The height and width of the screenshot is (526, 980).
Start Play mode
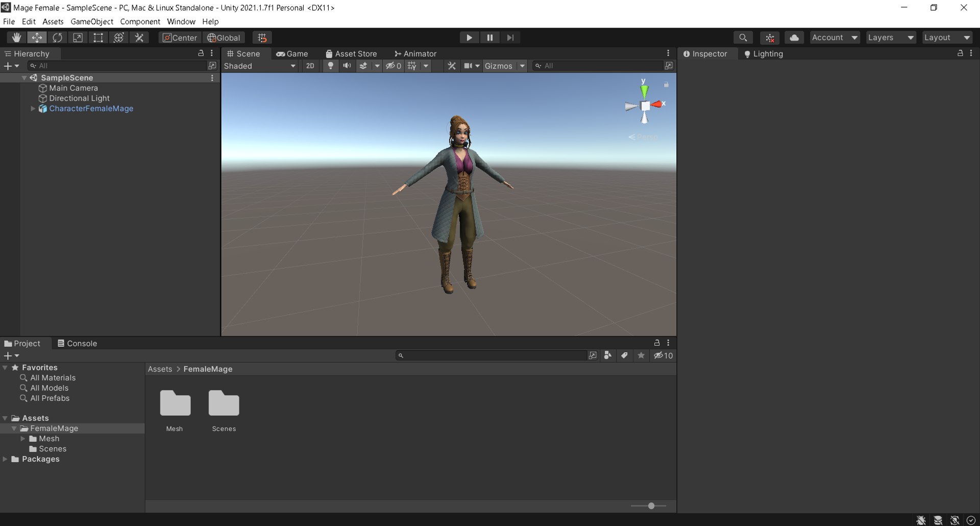(469, 38)
